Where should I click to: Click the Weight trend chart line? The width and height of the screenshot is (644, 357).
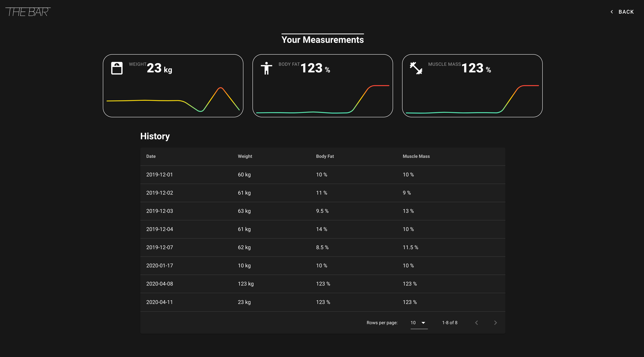tap(173, 99)
